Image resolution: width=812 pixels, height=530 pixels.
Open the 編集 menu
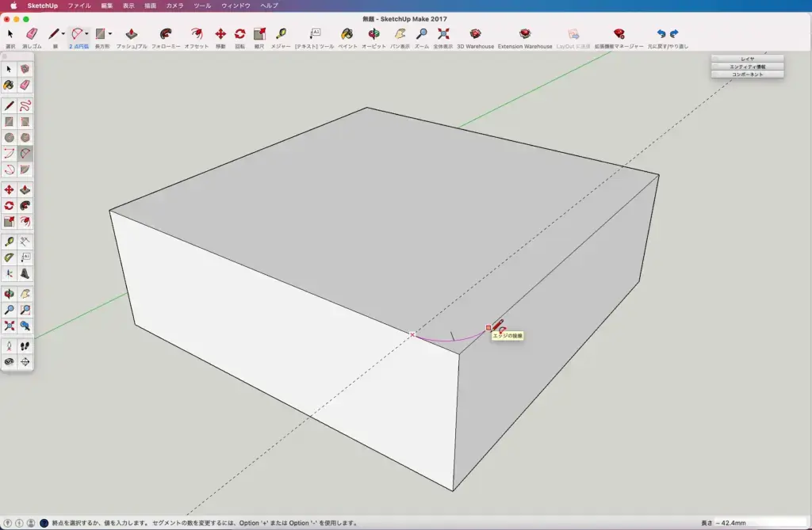pos(107,6)
